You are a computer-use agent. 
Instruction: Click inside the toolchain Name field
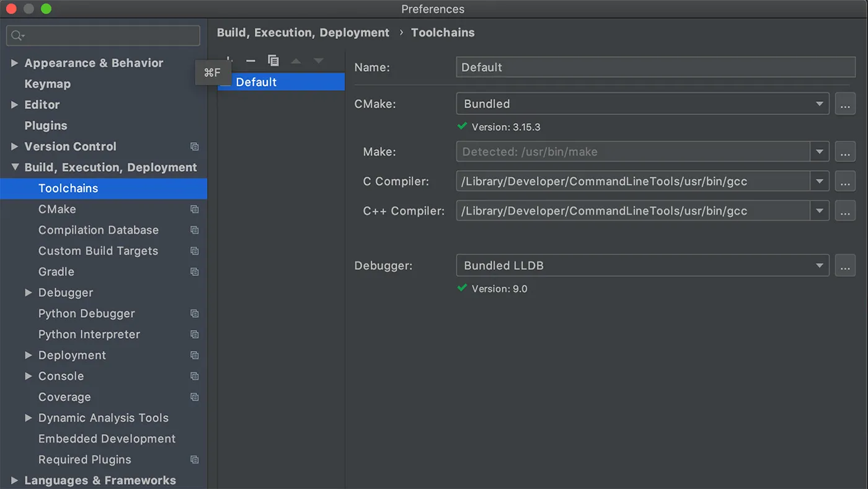[x=651, y=67]
